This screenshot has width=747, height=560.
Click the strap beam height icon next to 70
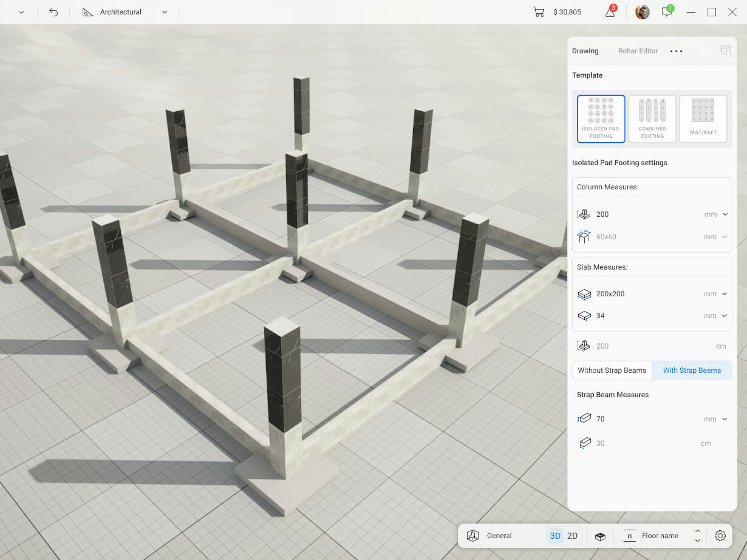tap(584, 419)
